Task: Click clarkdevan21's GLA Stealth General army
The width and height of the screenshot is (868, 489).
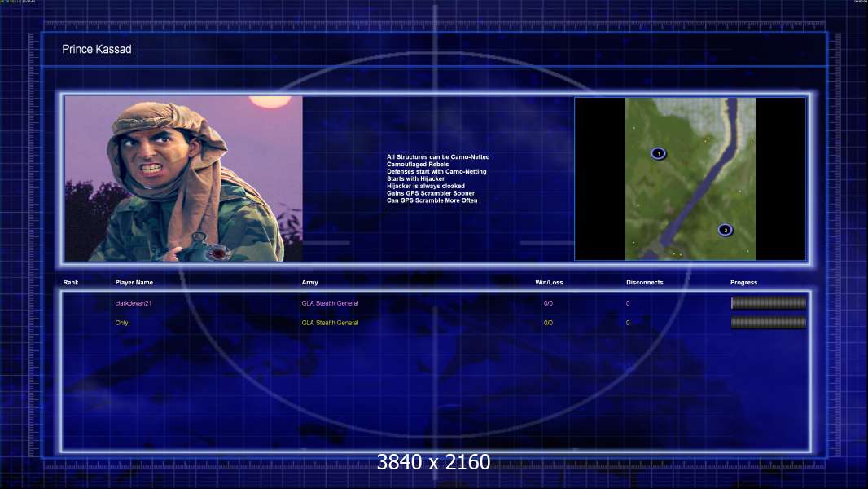Action: tap(330, 303)
